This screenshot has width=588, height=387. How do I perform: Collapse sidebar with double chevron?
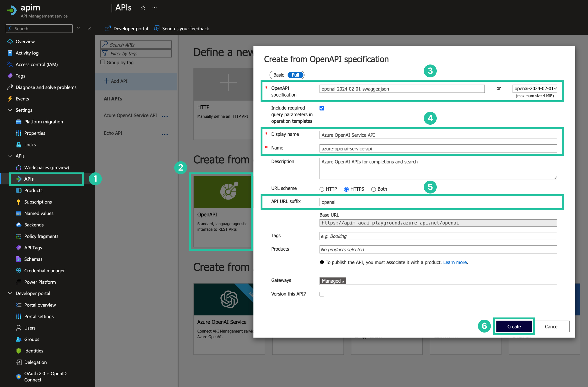[x=89, y=29]
